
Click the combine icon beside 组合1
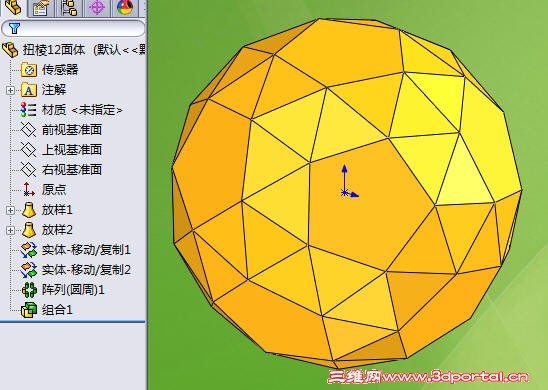point(29,310)
